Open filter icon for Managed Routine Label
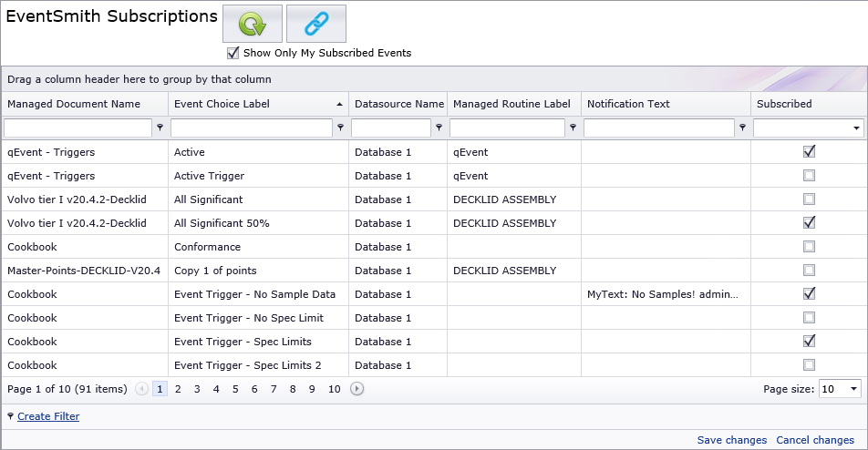868x450 pixels. coord(573,128)
